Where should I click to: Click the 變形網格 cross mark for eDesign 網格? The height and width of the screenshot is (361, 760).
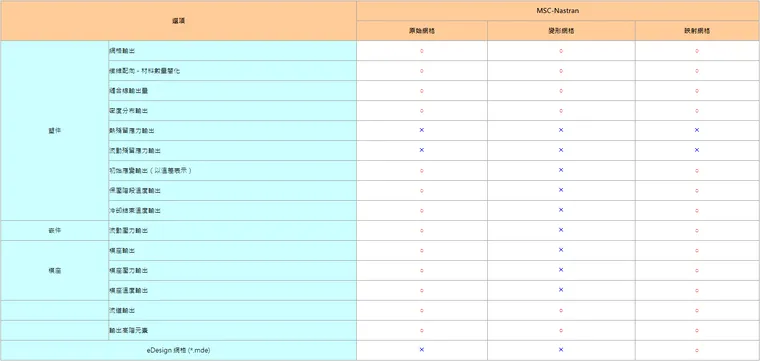click(561, 349)
